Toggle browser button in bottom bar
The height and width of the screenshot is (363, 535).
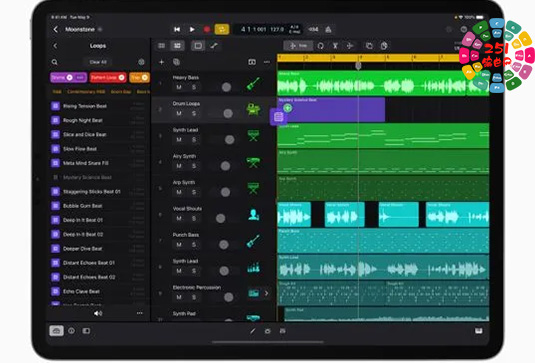56,331
